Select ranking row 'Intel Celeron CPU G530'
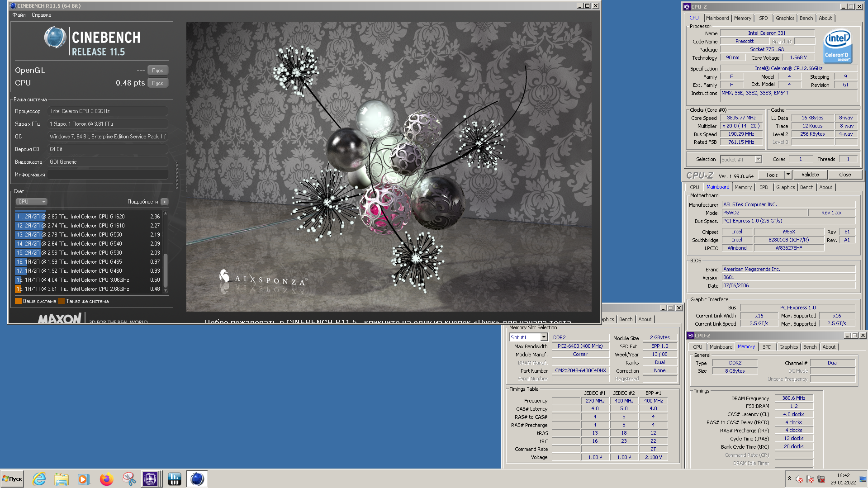 89,253
